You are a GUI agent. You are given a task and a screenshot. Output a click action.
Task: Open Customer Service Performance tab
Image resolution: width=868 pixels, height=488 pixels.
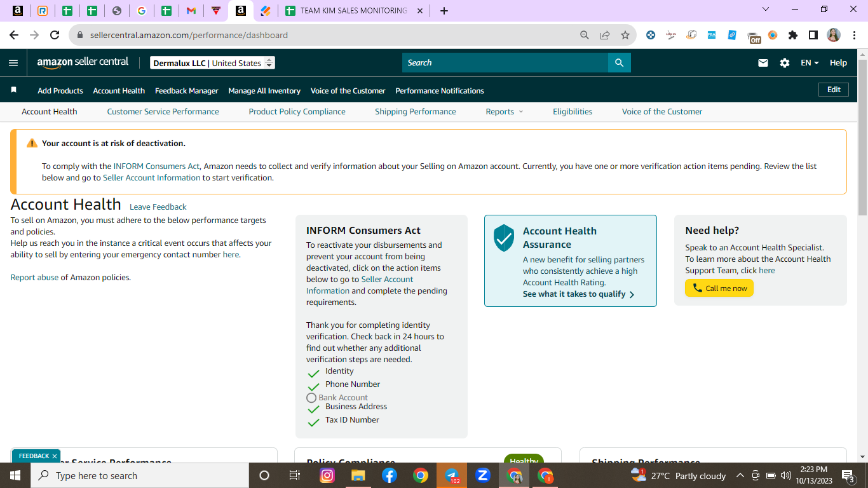tap(163, 112)
